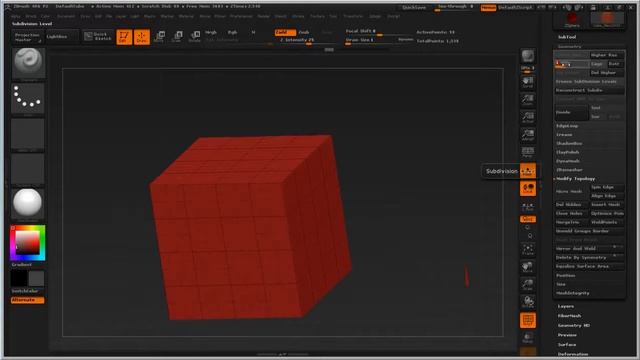Toggle the Mrgb button

[x=211, y=32]
